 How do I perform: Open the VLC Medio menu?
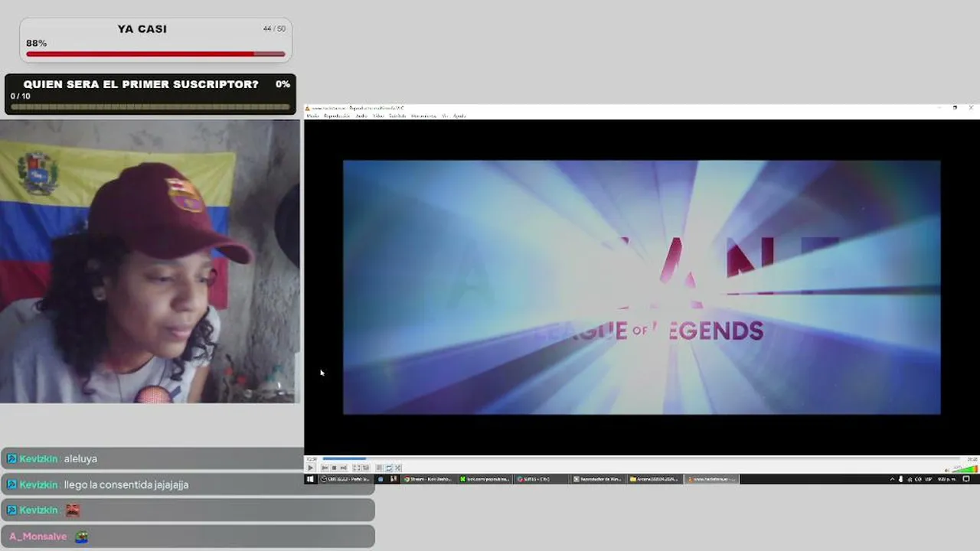[313, 116]
